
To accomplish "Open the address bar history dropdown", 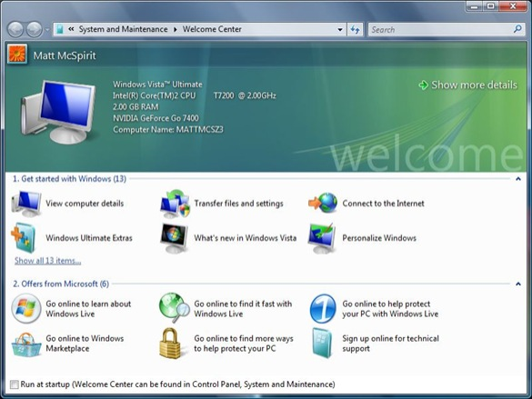I will (340, 29).
